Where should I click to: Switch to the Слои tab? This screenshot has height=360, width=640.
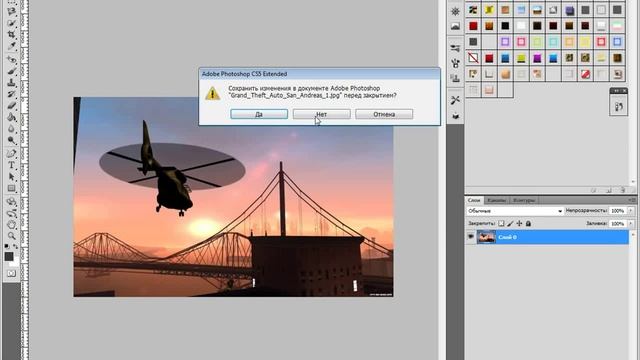click(474, 200)
